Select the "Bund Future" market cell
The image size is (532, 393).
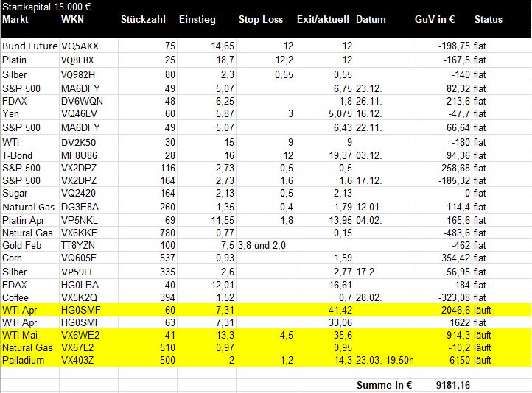[29, 46]
